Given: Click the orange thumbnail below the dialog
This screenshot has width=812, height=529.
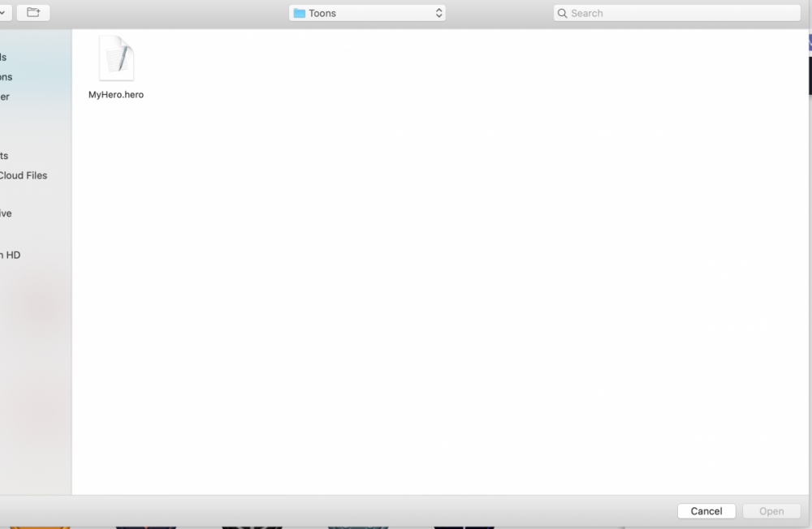Looking at the screenshot, I should coord(39,526).
